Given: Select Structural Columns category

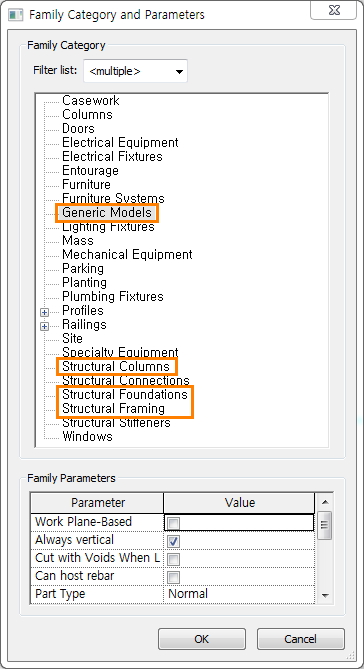Looking at the screenshot, I should coord(116,366).
